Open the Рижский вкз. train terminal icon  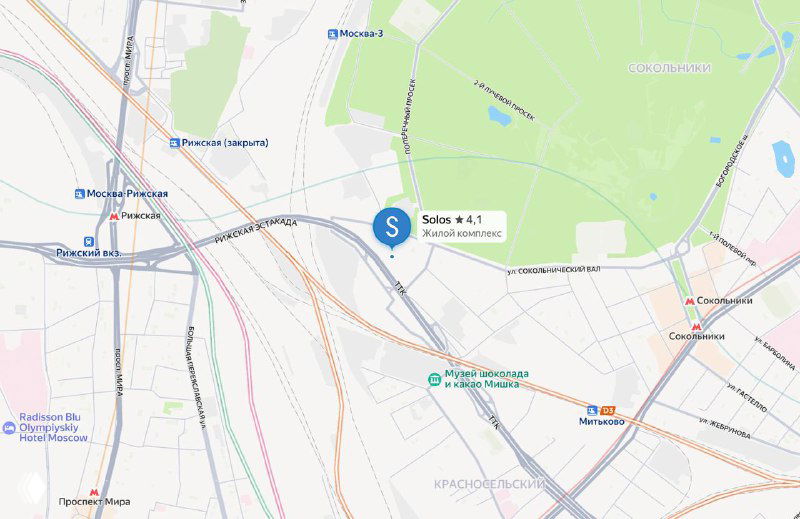click(x=89, y=241)
